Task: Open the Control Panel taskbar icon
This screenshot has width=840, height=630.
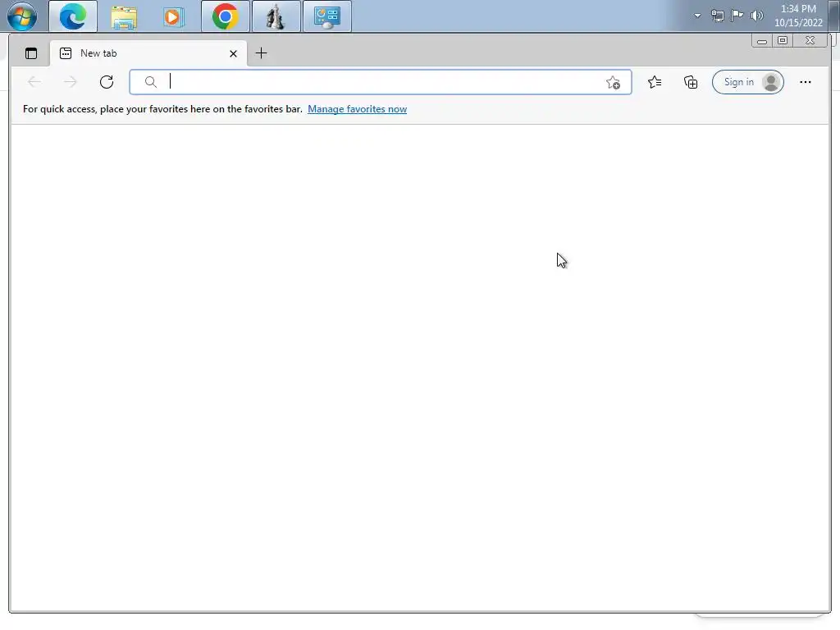Action: click(x=326, y=16)
